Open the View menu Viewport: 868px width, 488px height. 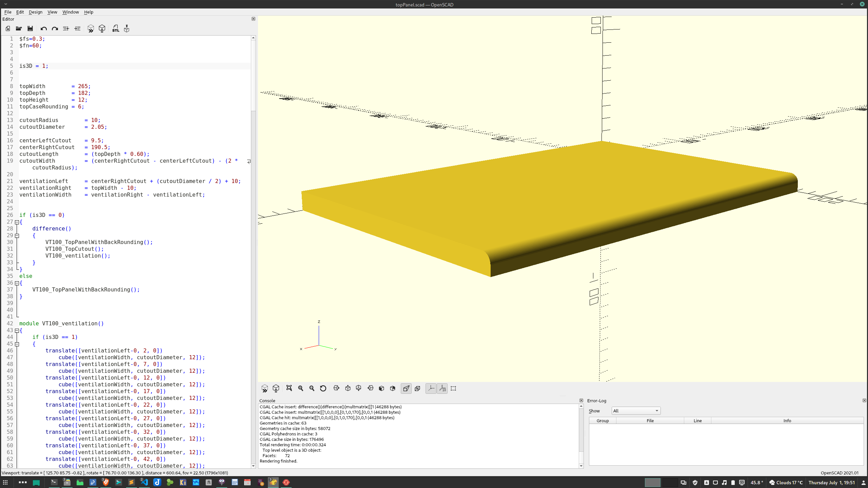point(52,12)
